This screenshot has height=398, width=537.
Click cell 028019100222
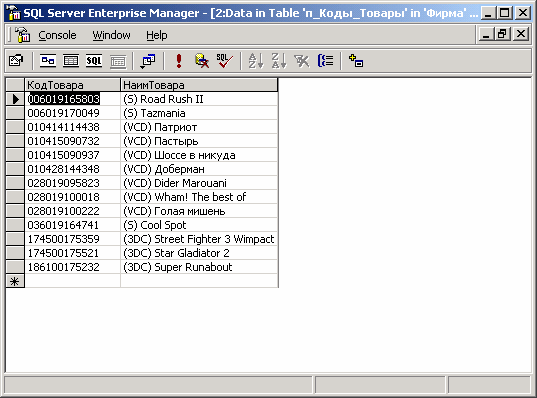click(72, 211)
